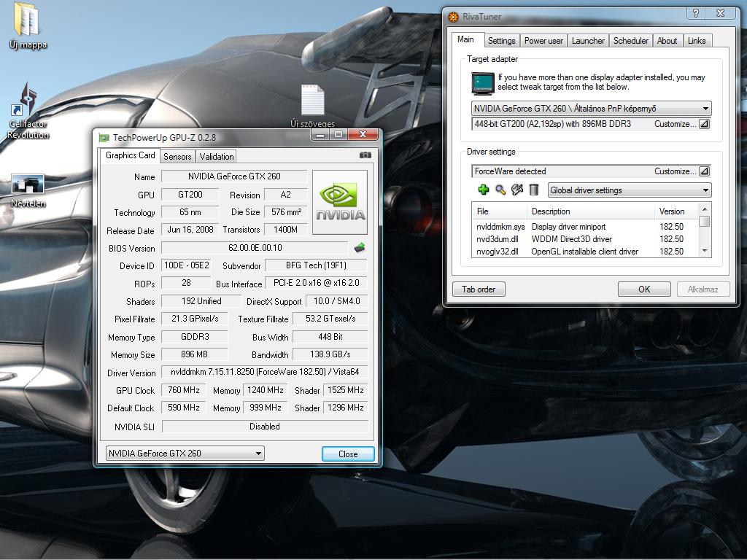Image resolution: width=747 pixels, height=560 pixels.
Task: Open the Settings tab in RivaTuner
Action: (x=502, y=41)
